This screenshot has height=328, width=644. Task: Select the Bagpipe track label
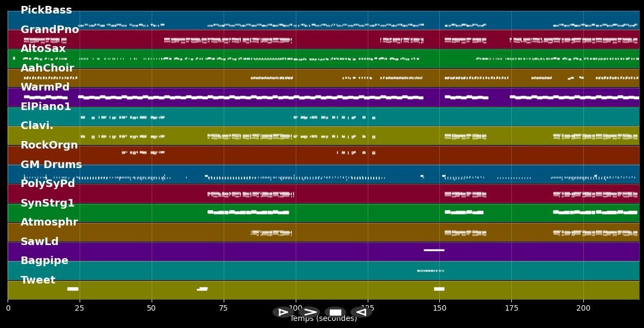point(44,261)
